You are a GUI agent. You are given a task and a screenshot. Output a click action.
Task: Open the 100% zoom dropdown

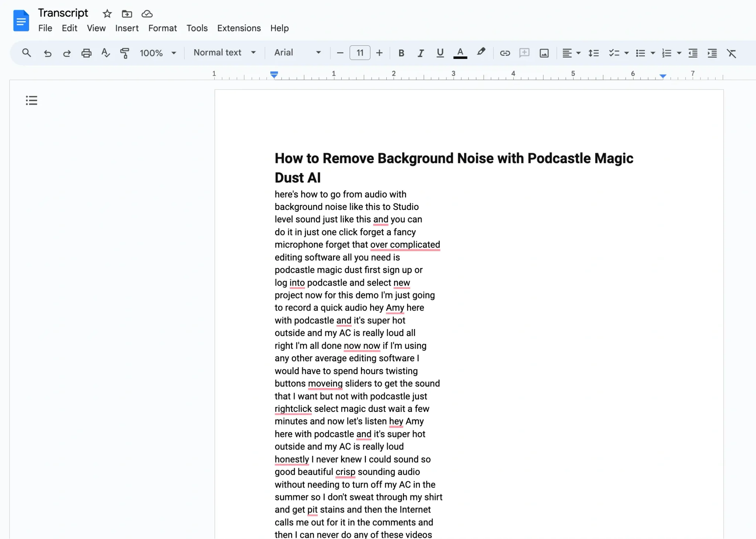pyautogui.click(x=158, y=53)
